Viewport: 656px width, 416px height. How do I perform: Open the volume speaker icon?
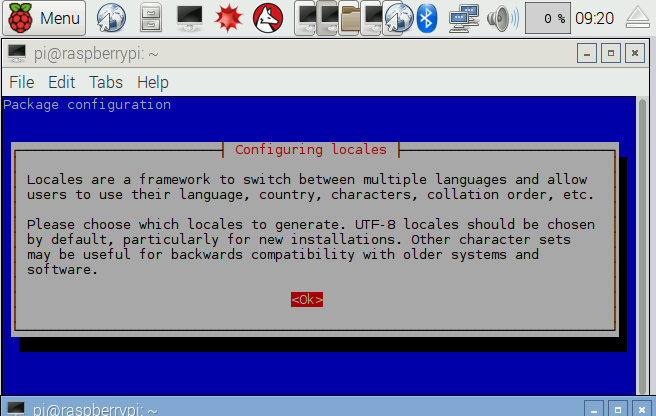[x=502, y=18]
